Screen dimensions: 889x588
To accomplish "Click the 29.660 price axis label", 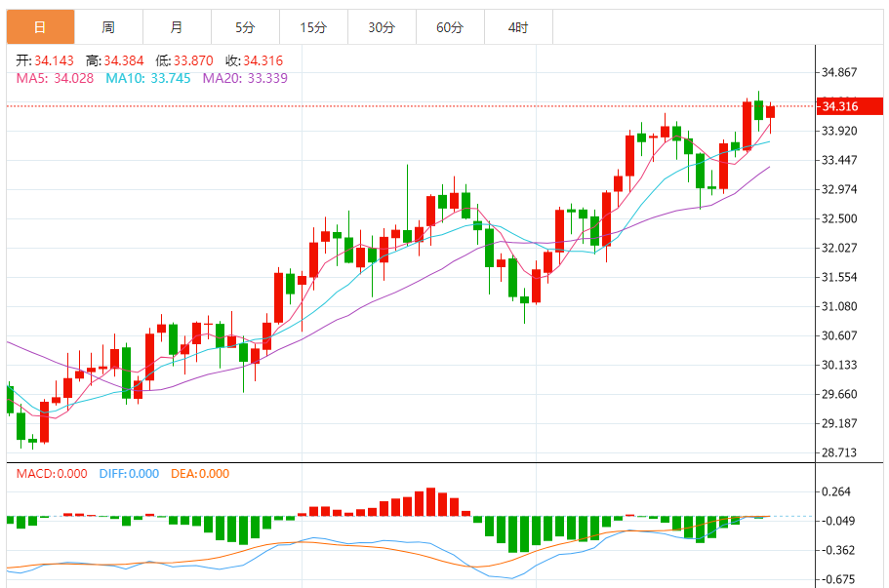I will pos(839,394).
